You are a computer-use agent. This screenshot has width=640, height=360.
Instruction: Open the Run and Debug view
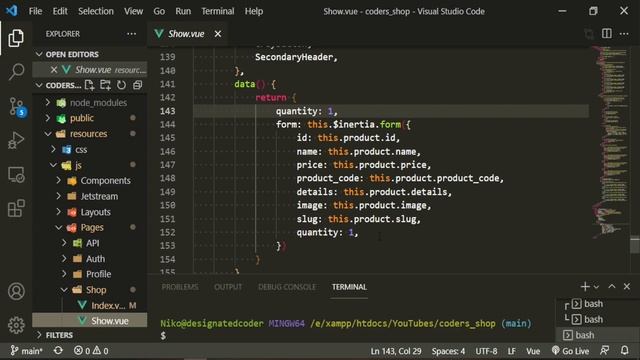click(x=16, y=140)
